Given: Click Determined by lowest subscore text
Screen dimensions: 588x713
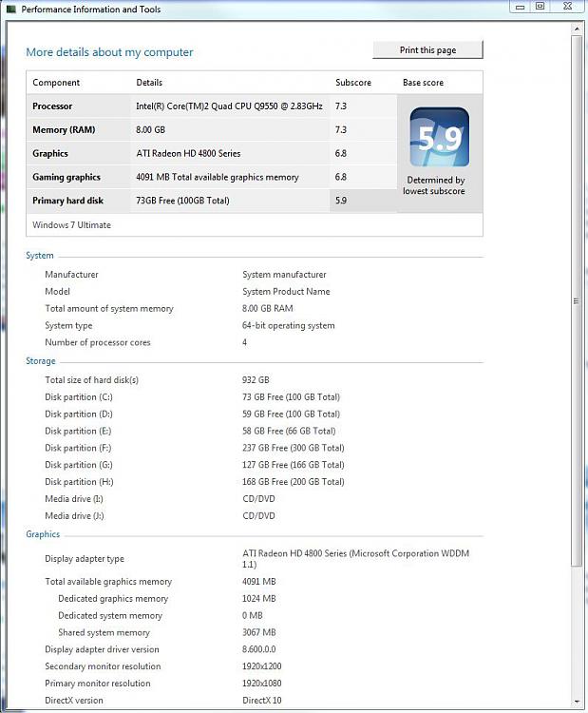Looking at the screenshot, I should [434, 185].
